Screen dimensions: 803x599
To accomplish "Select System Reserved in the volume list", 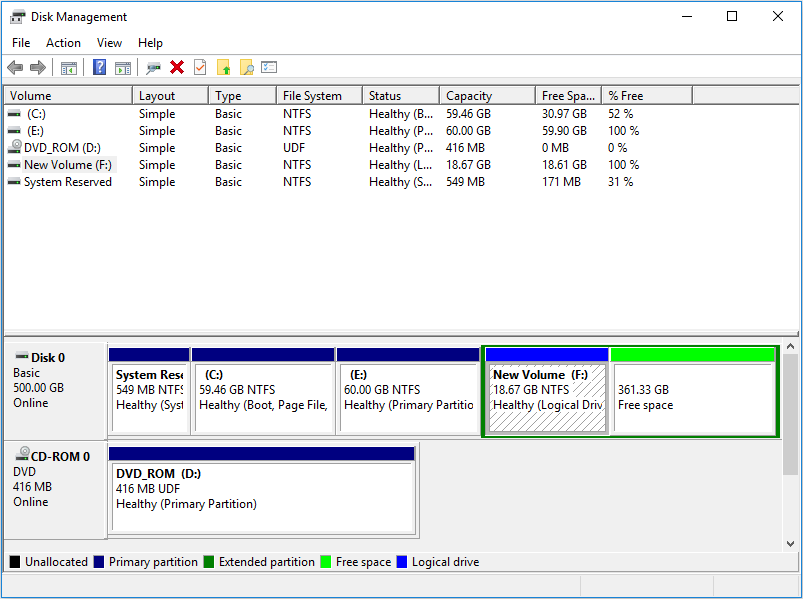I will (x=68, y=182).
